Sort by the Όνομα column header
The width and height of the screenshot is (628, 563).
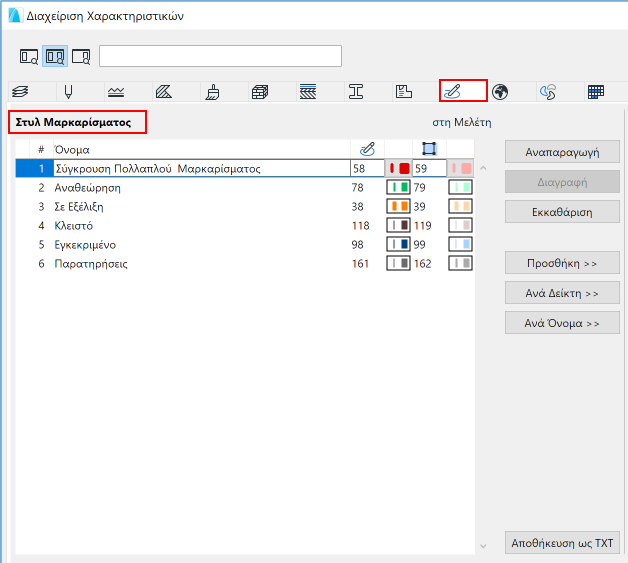click(x=201, y=150)
